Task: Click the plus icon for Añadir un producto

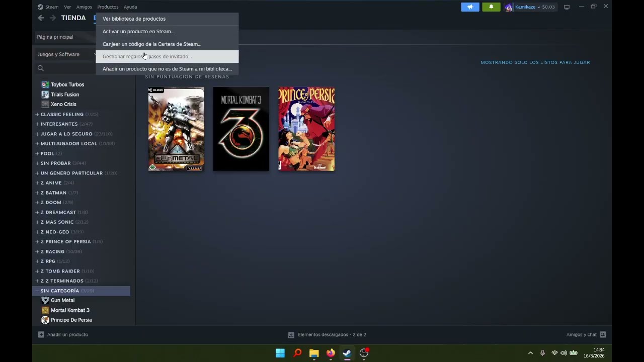Action: pyautogui.click(x=41, y=334)
